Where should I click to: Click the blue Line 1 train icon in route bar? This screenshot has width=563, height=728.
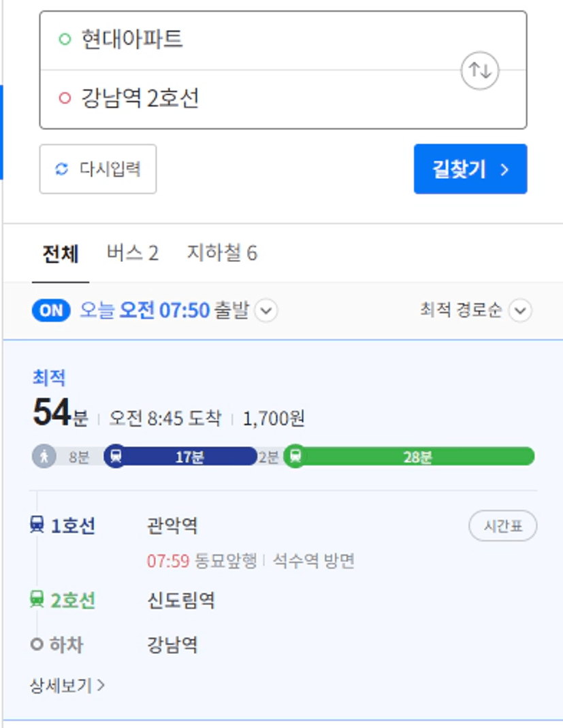pos(116,457)
